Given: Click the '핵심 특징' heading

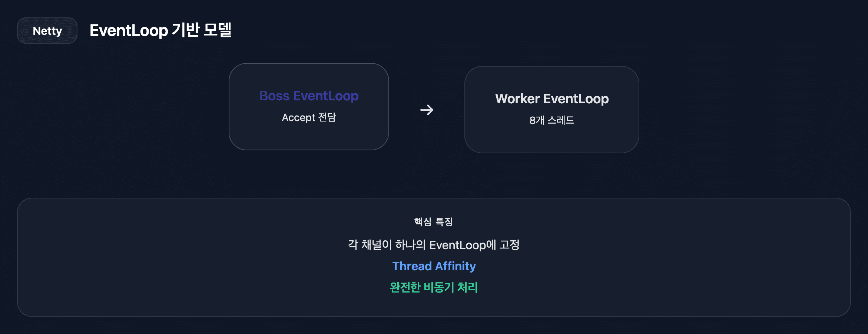Looking at the screenshot, I should coord(433,222).
